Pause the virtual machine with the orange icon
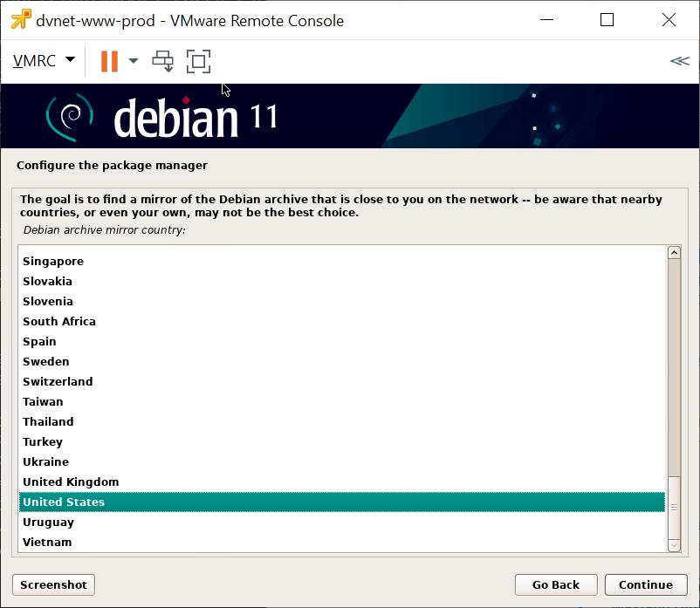This screenshot has height=608, width=700. pos(109,61)
